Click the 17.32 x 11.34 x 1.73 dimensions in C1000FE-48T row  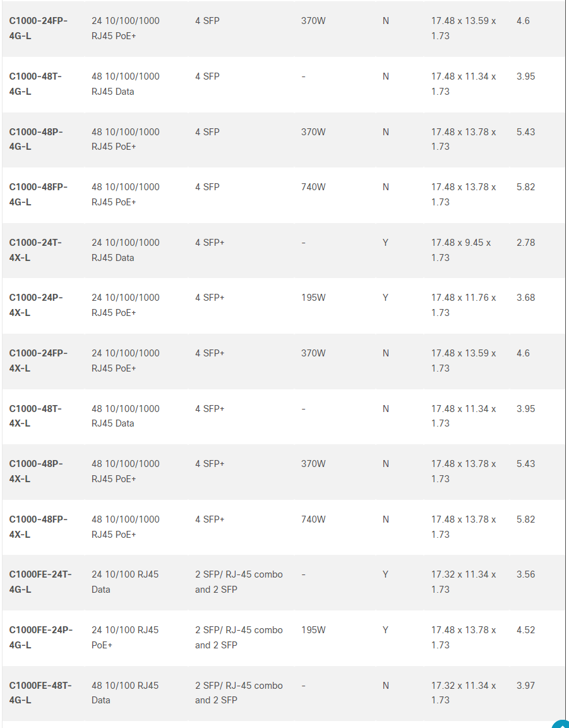(x=463, y=692)
